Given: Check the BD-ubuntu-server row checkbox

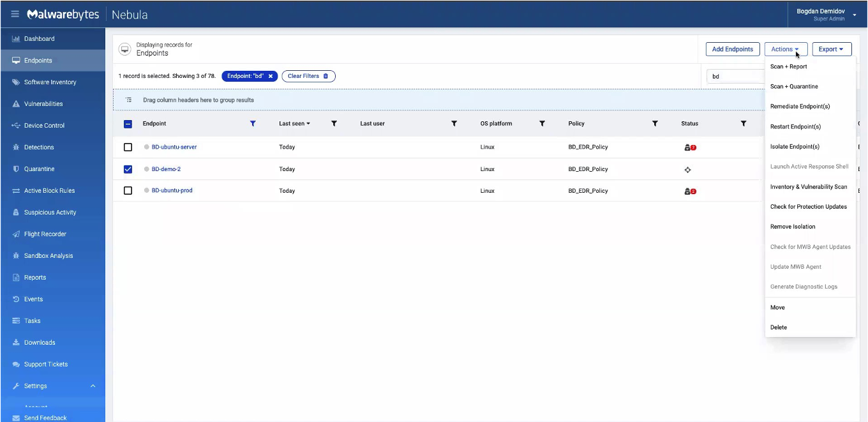Looking at the screenshot, I should [128, 147].
